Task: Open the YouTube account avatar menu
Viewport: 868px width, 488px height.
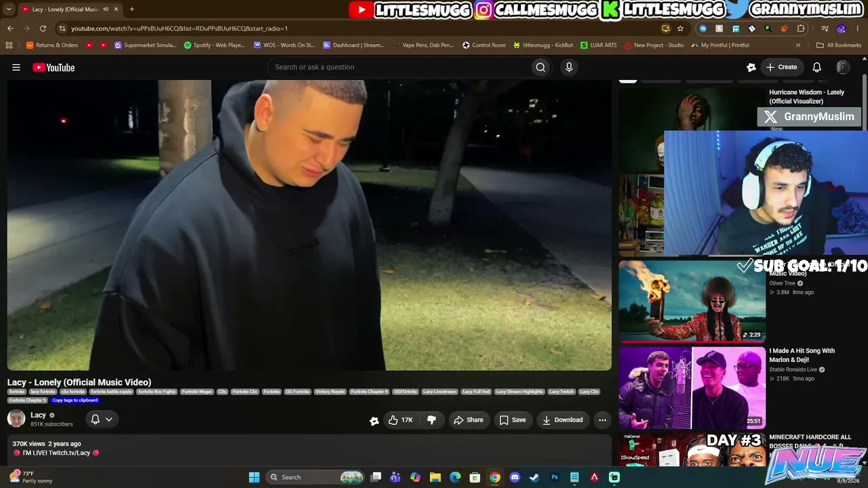Action: (x=843, y=67)
